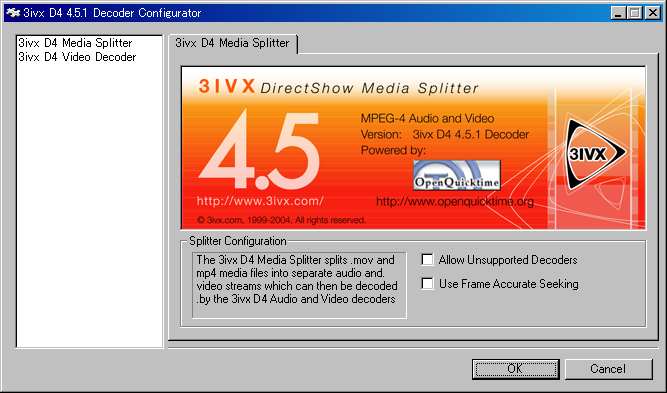Close the Decoder Configurator window
This screenshot has width=667, height=393.
click(x=652, y=13)
